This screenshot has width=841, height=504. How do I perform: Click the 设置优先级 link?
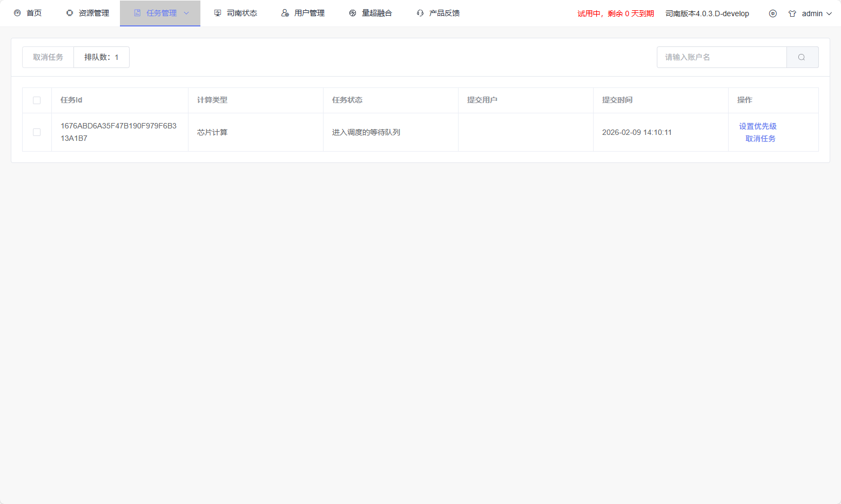[758, 126]
